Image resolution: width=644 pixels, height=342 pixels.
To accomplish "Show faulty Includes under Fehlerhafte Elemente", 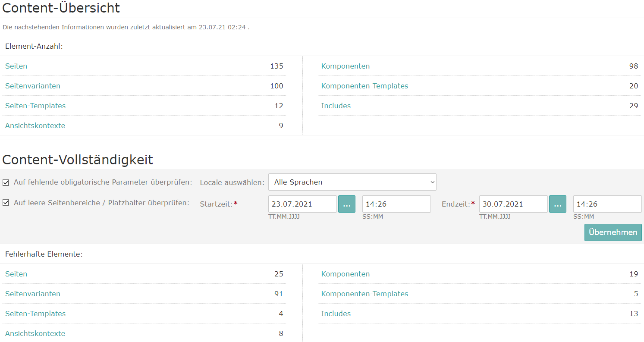I will click(x=336, y=314).
